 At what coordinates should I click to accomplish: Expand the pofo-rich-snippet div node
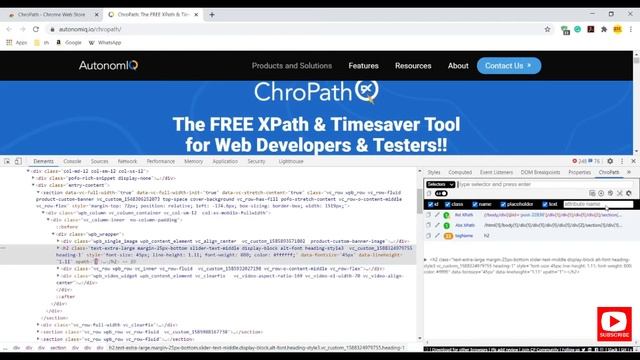(x=33, y=178)
